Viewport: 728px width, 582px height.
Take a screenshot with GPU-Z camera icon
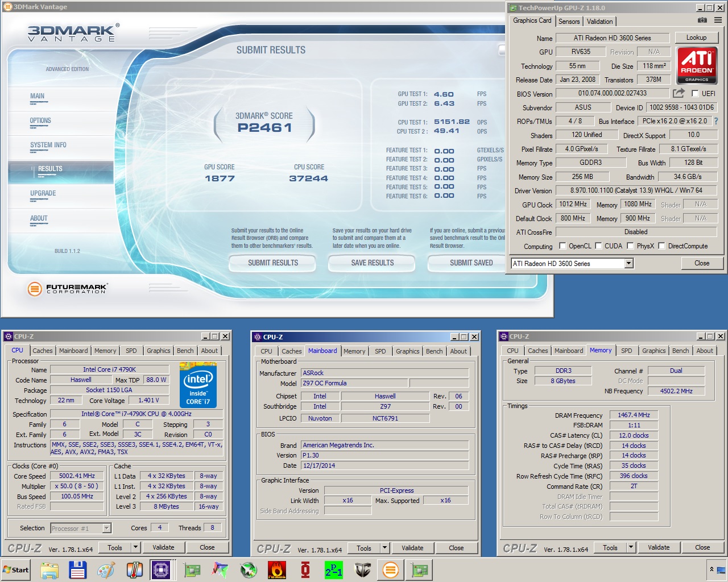click(702, 20)
